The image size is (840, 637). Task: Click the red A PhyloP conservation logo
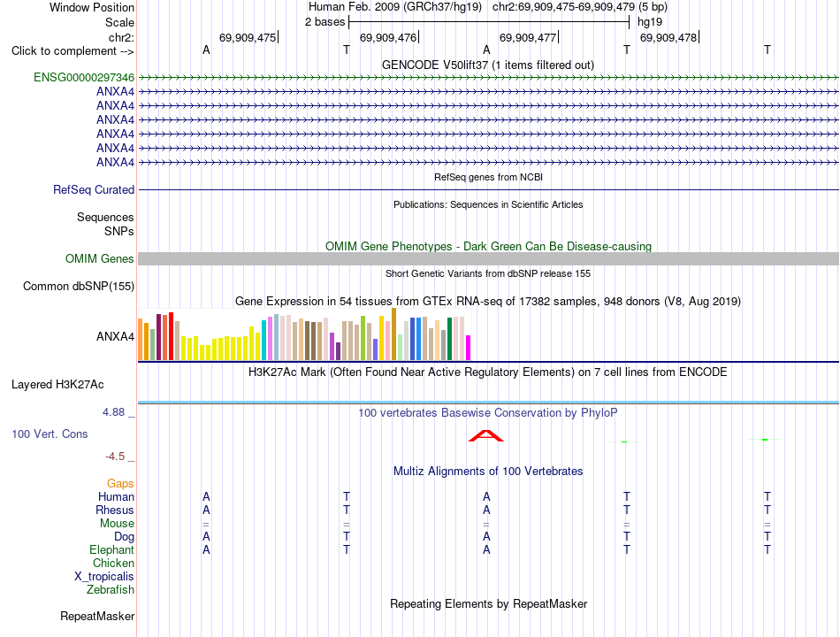pos(486,435)
